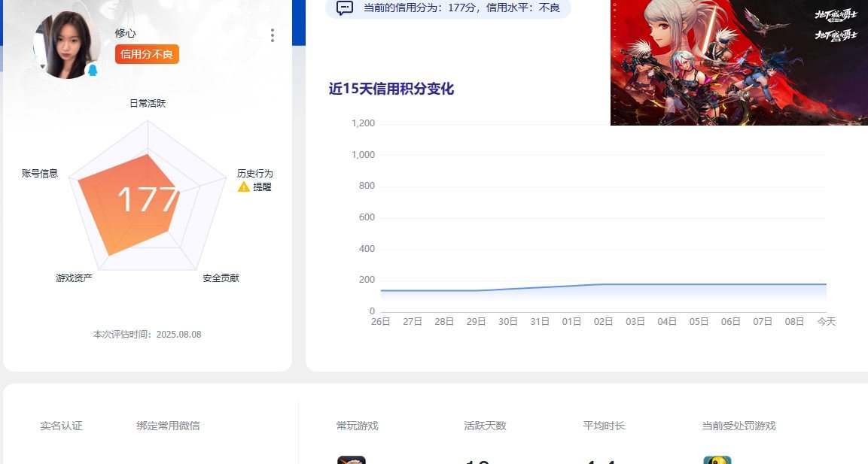Click the 1,200 y-axis value

click(x=363, y=123)
